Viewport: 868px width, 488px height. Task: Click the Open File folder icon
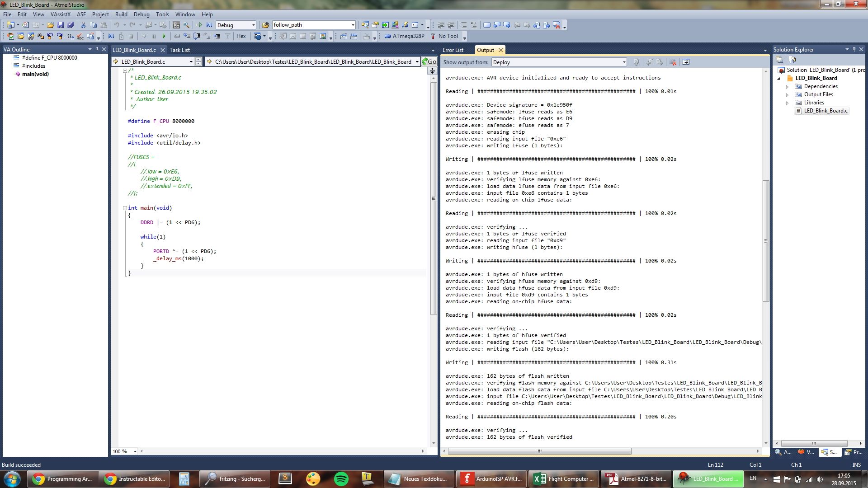51,25
